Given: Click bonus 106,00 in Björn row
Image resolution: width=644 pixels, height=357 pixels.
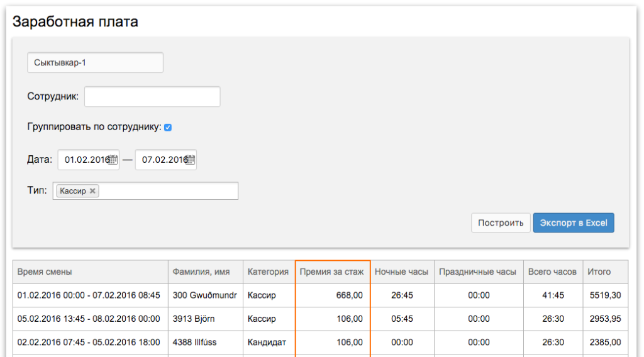Looking at the screenshot, I should click(350, 319).
